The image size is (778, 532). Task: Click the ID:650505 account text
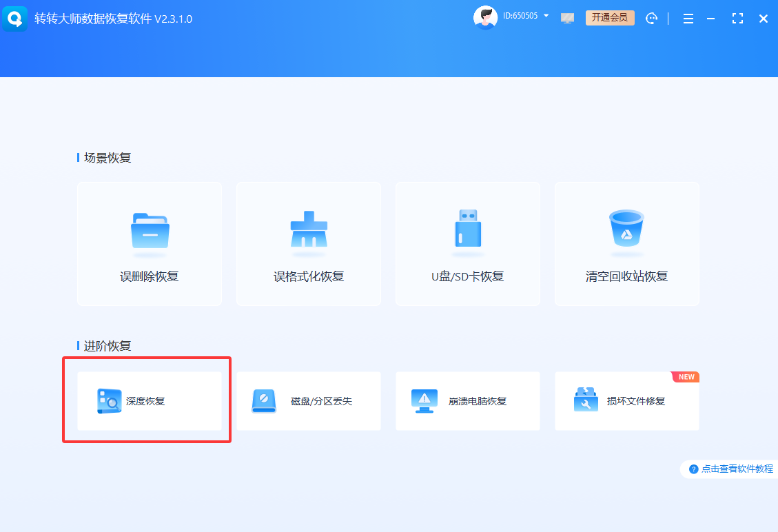[x=520, y=16]
